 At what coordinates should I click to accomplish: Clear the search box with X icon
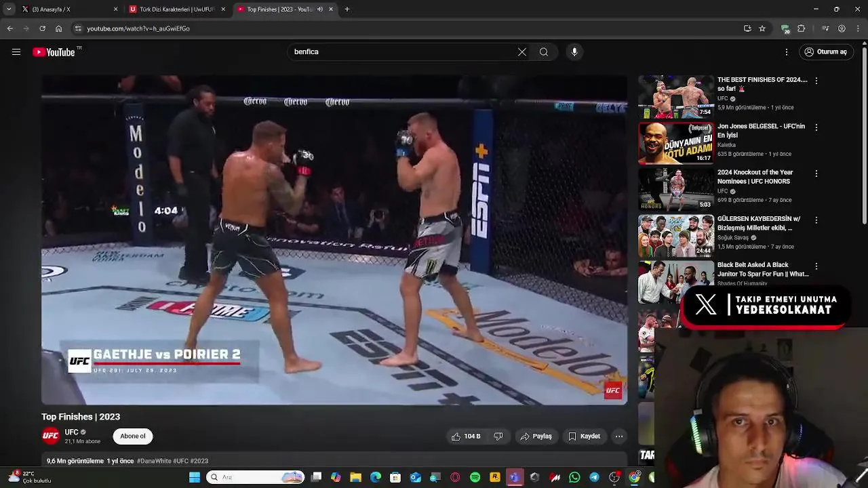tap(522, 52)
